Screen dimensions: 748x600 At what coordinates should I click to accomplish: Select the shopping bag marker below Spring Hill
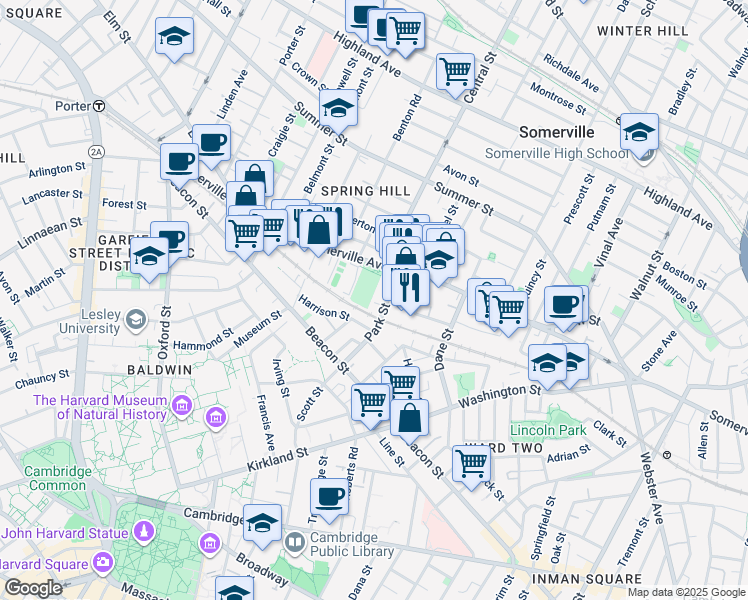[318, 230]
